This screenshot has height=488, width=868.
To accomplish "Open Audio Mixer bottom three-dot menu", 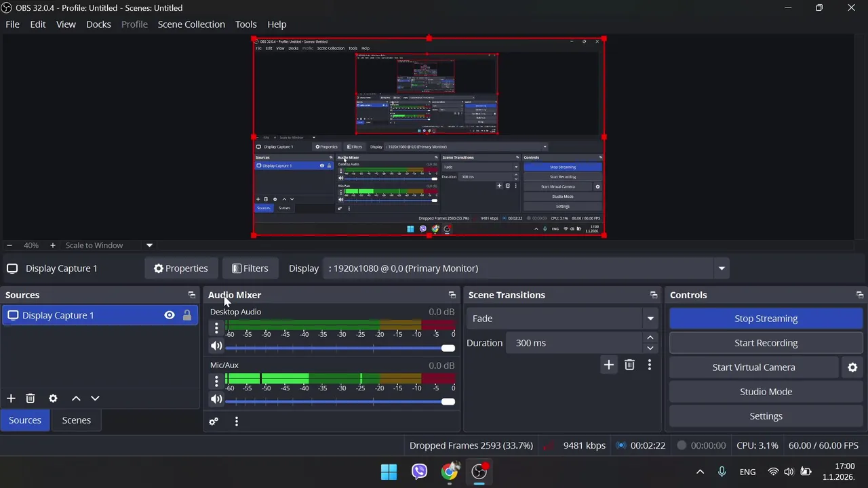I will [236, 422].
